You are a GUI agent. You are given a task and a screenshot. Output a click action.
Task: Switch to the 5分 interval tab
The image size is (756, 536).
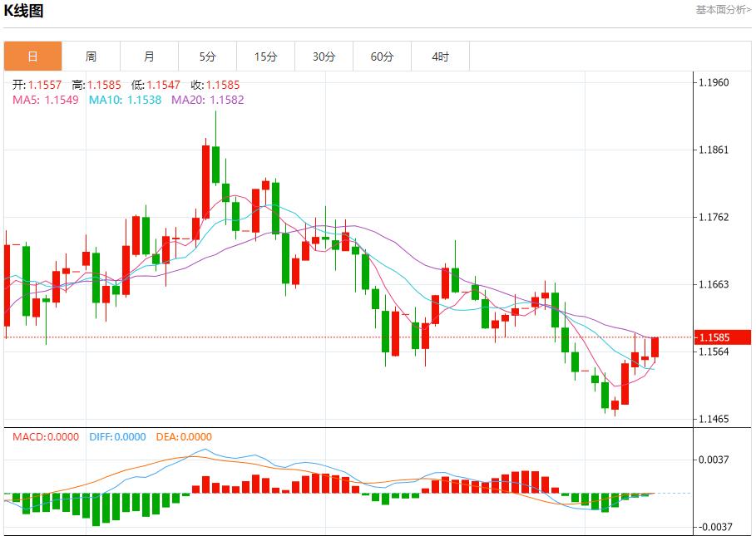pos(207,57)
